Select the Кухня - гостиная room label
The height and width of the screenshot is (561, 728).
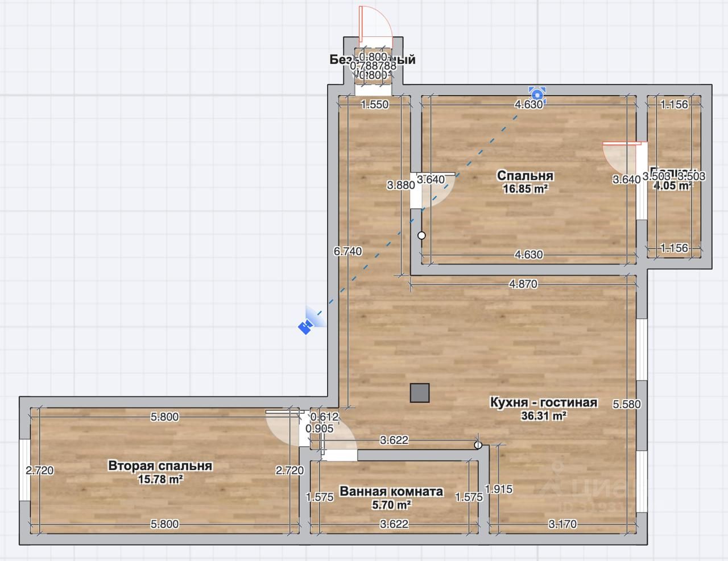click(543, 402)
